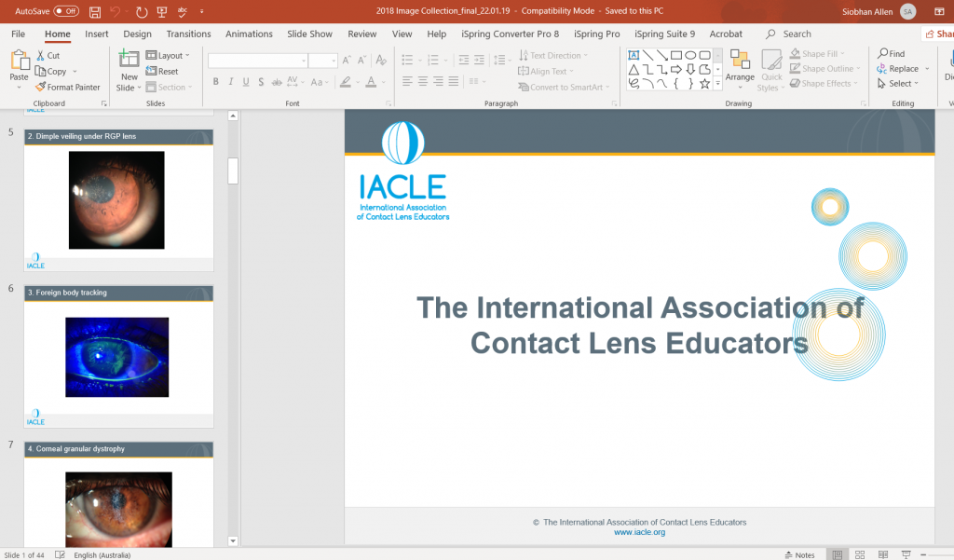
Task: Click the New Slide icon
Action: click(x=129, y=59)
